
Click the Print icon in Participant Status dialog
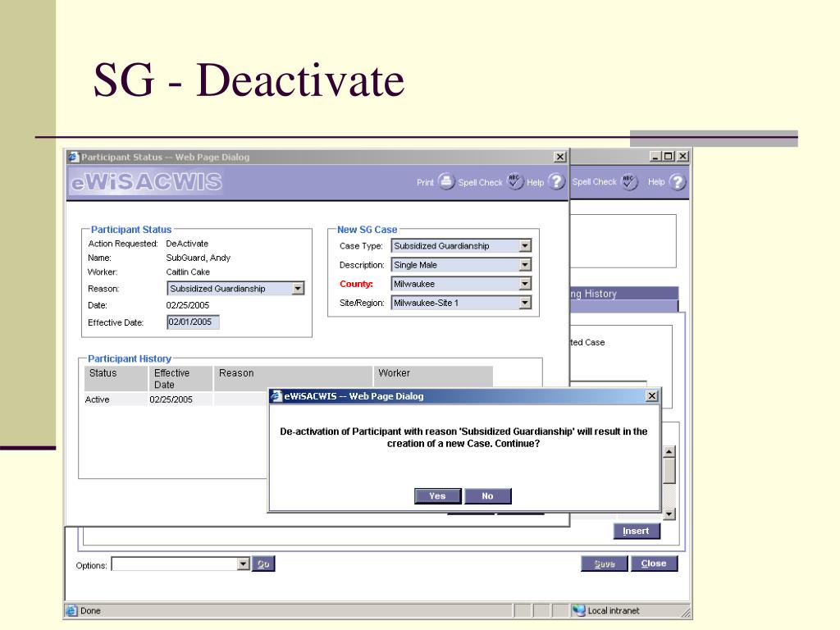(446, 181)
